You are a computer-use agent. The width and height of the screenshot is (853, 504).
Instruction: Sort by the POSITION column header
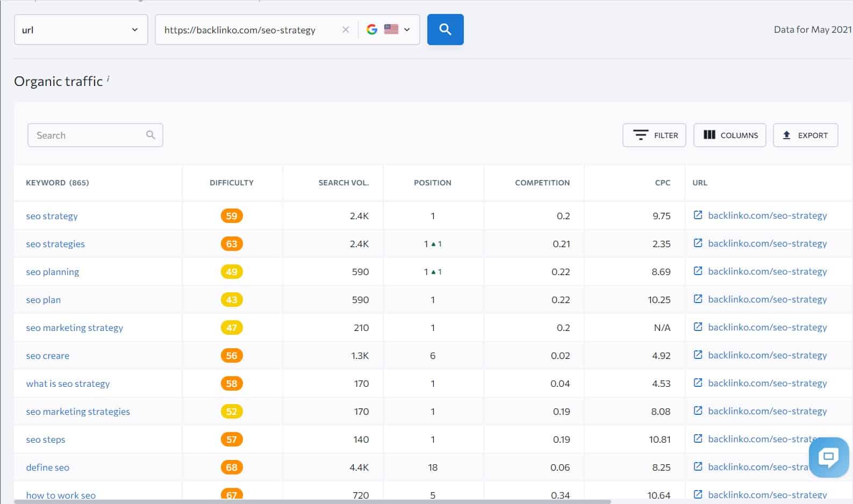(433, 183)
